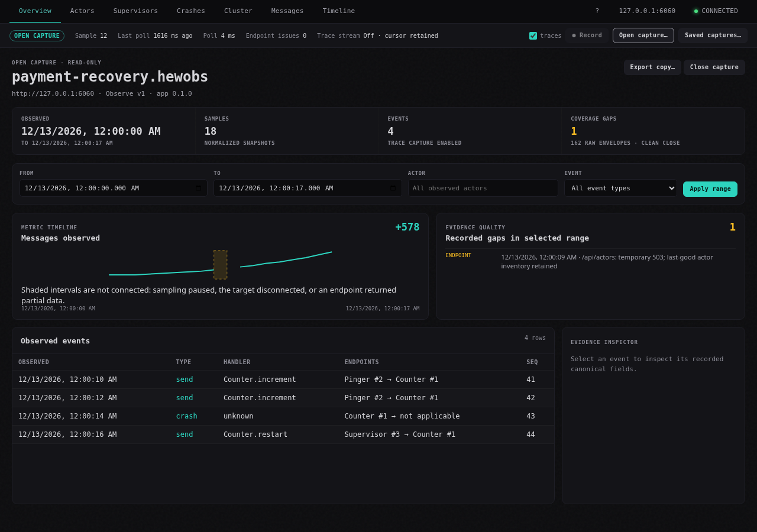The width and height of the screenshot is (757, 532).
Task: Click the Open capture… button
Action: pos(643,35)
